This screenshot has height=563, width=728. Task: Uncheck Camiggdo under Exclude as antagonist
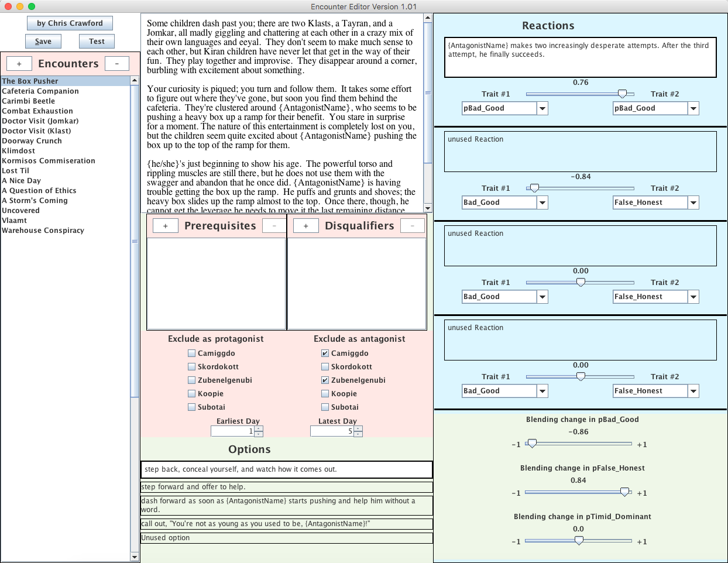click(x=325, y=353)
